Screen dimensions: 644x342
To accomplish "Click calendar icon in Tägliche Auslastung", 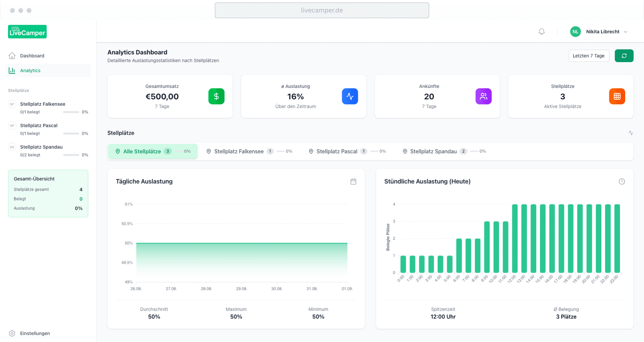I will [353, 182].
